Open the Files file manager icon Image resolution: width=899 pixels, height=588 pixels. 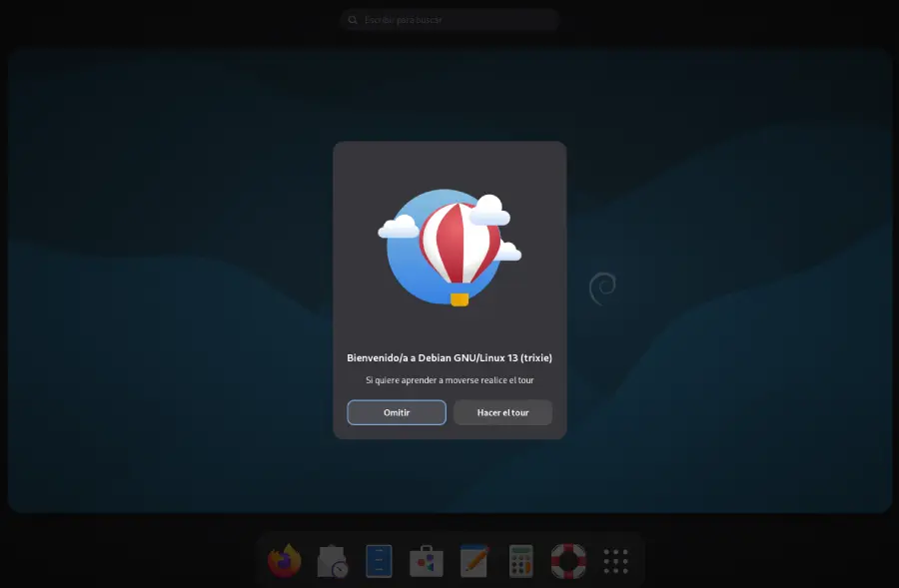pyautogui.click(x=380, y=561)
